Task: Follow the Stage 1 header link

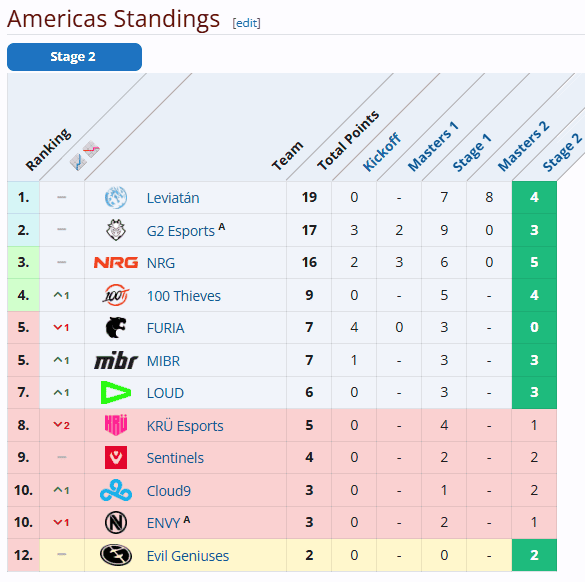Action: (x=472, y=153)
